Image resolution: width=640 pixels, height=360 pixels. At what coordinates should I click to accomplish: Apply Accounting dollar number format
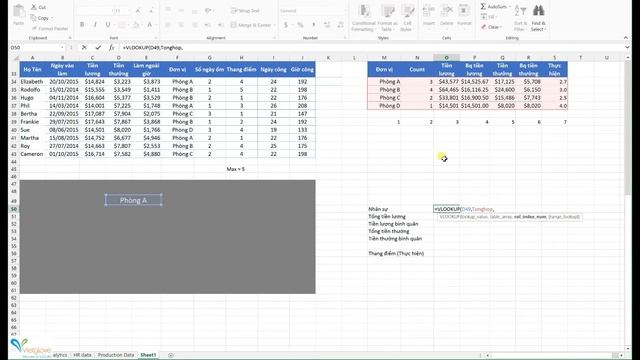[286, 25]
